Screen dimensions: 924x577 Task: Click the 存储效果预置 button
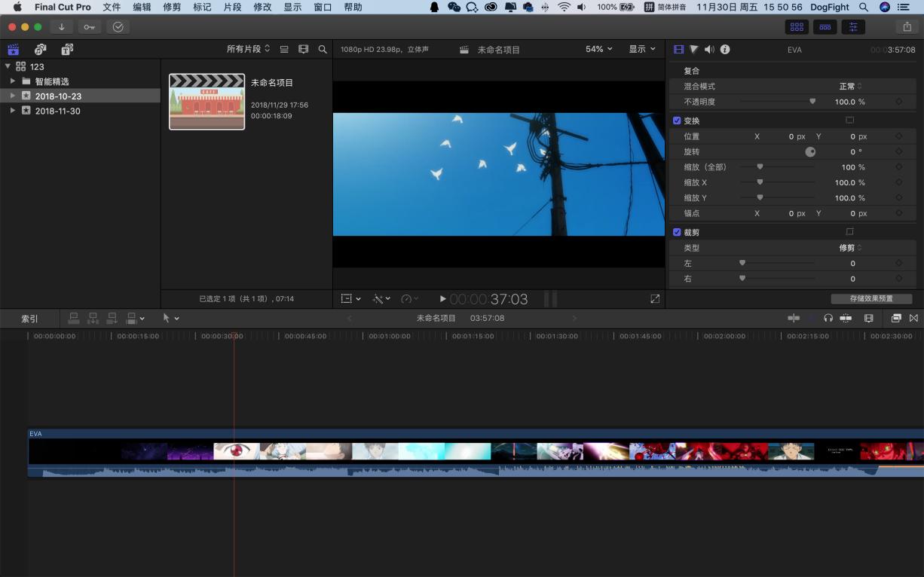tap(871, 299)
